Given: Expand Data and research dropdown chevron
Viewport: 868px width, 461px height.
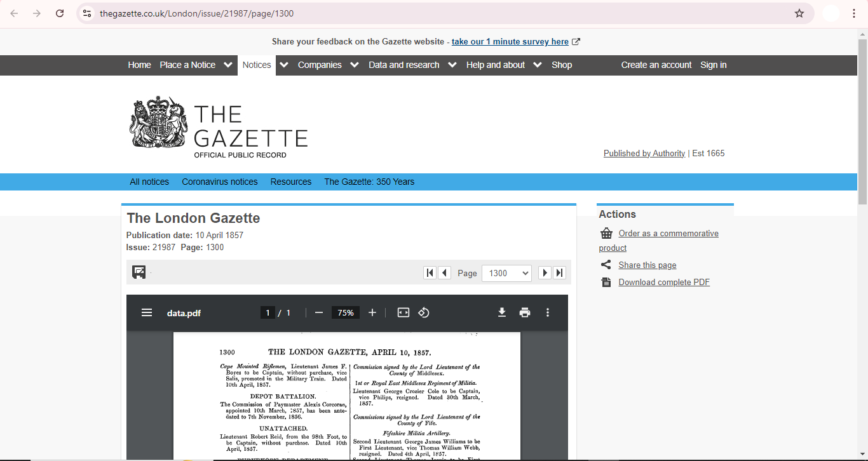Looking at the screenshot, I should [x=452, y=65].
